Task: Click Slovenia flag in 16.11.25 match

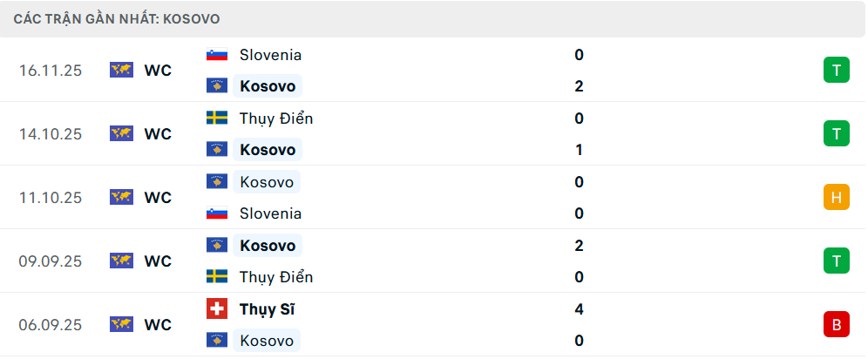Action: pyautogui.click(x=216, y=55)
